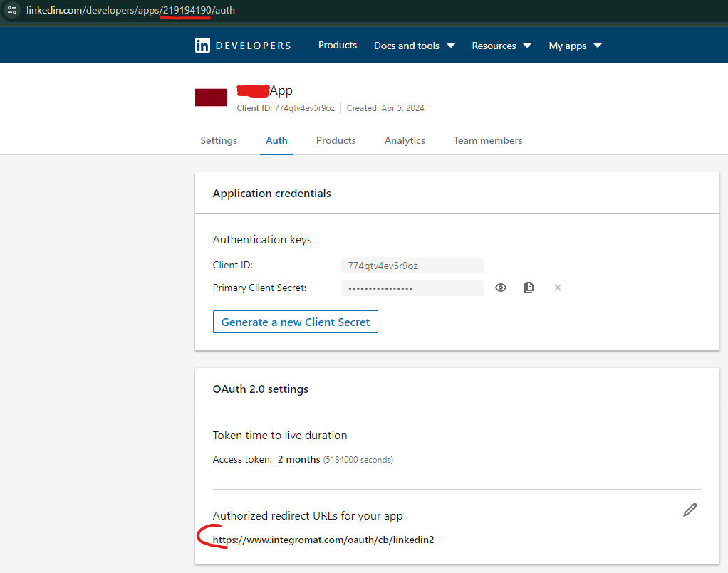Copy the Primary Client Secret to clipboard
The width and height of the screenshot is (728, 573).
pos(529,288)
